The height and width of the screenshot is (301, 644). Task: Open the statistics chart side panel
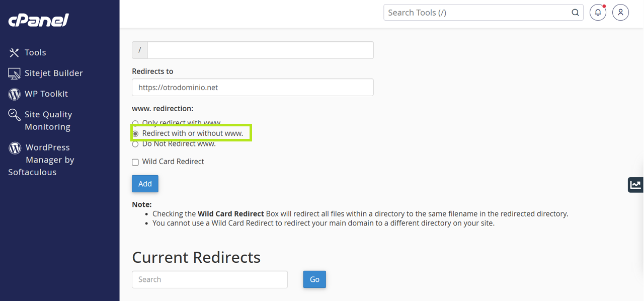[635, 185]
